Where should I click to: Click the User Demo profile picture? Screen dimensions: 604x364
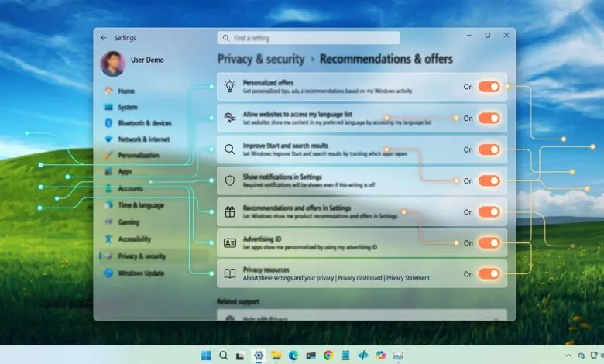[x=113, y=64]
